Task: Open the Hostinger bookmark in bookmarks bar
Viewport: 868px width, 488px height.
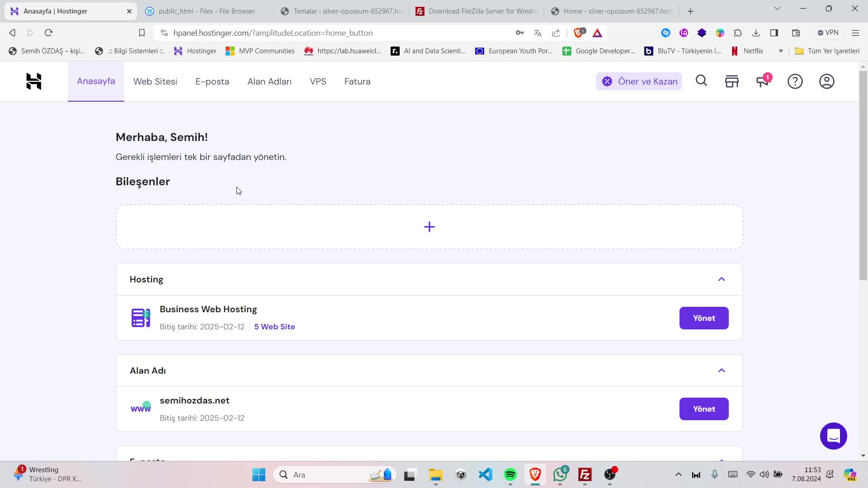Action: (x=195, y=51)
